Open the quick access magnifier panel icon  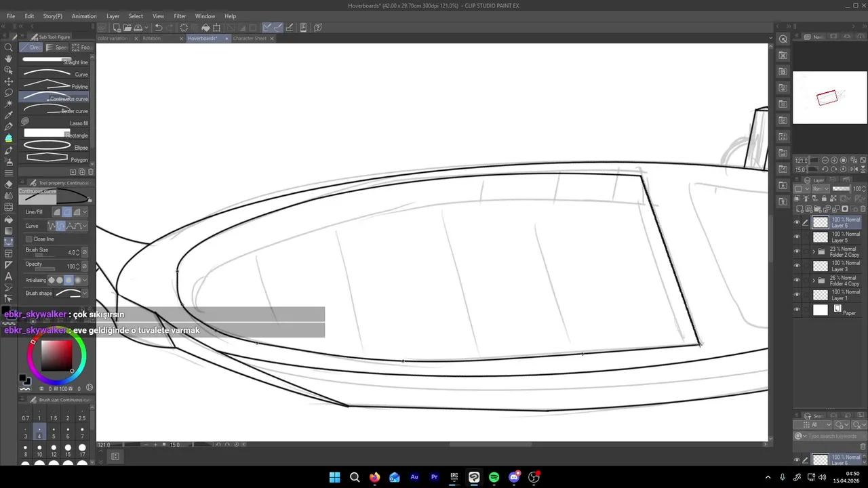coord(783,39)
